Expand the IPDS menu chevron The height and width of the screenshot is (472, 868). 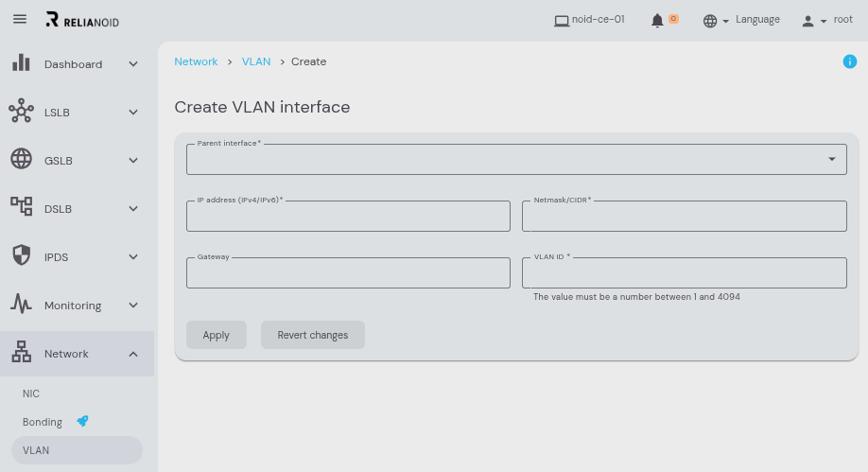click(x=133, y=257)
